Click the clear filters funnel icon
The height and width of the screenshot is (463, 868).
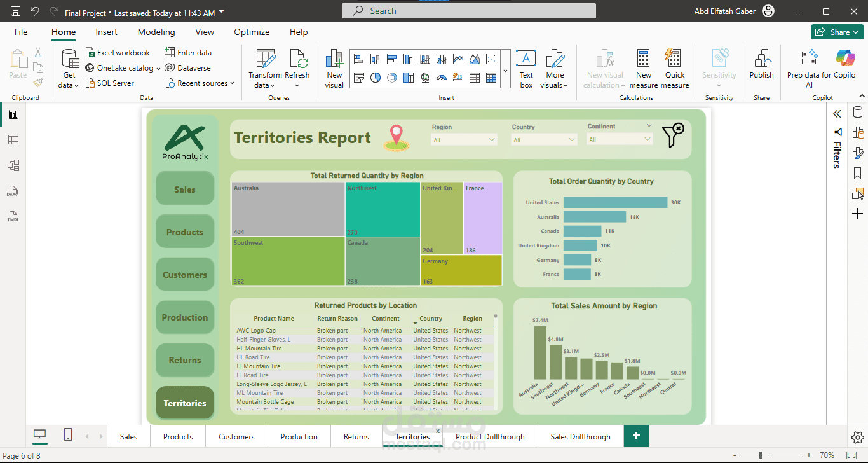tap(672, 135)
